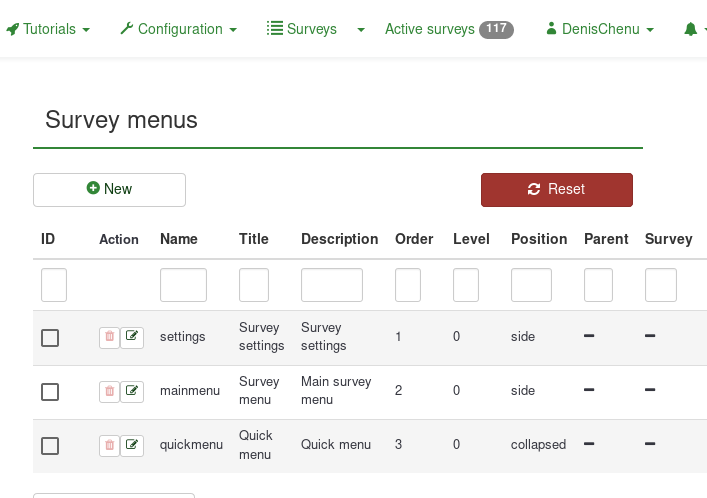Expand the DenisChenu user menu
Screen dimensions: 707x498
point(600,30)
